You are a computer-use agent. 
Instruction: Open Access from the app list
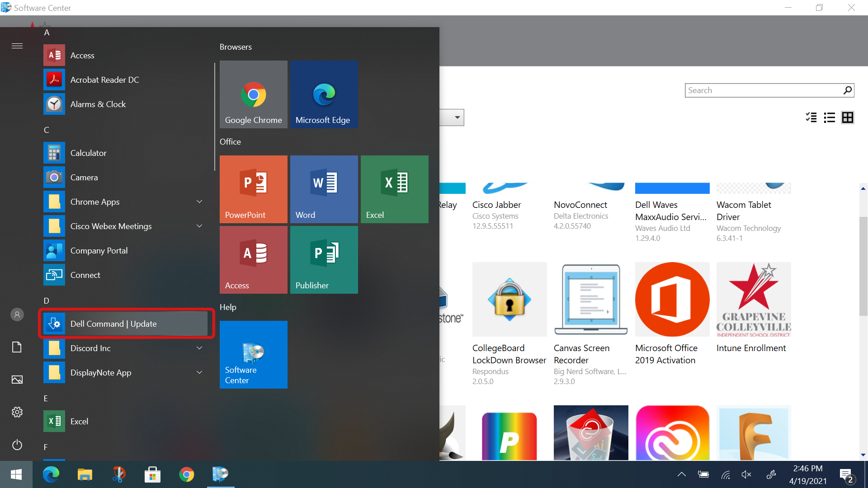tap(125, 55)
